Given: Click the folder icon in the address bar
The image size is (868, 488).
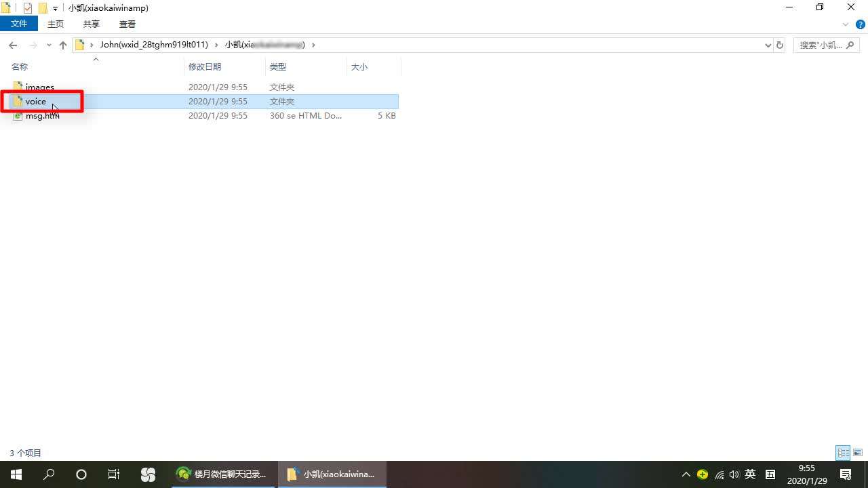Looking at the screenshot, I should pos(79,45).
